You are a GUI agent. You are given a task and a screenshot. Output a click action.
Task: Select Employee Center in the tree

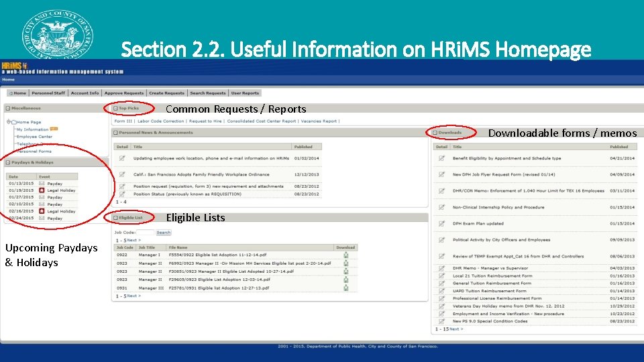(x=34, y=137)
